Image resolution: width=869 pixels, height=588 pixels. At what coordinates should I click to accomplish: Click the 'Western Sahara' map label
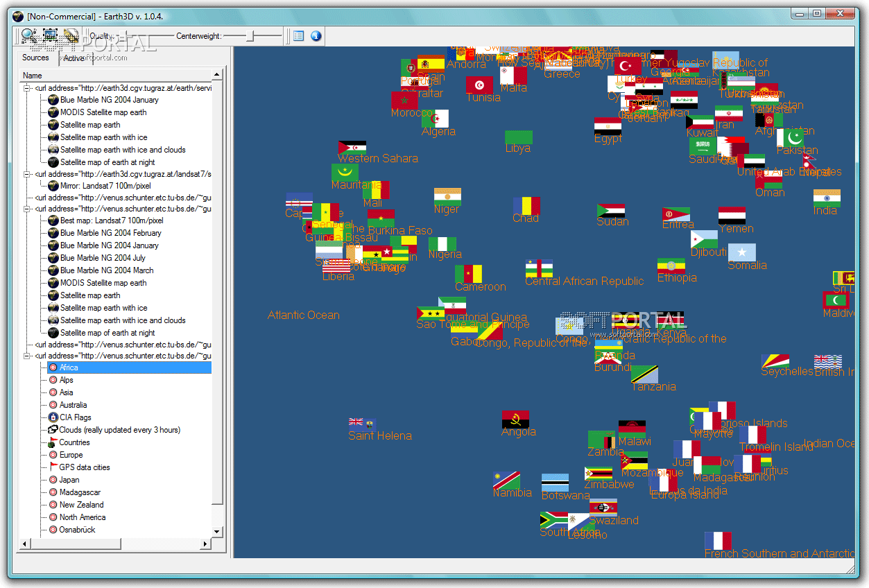pos(378,158)
